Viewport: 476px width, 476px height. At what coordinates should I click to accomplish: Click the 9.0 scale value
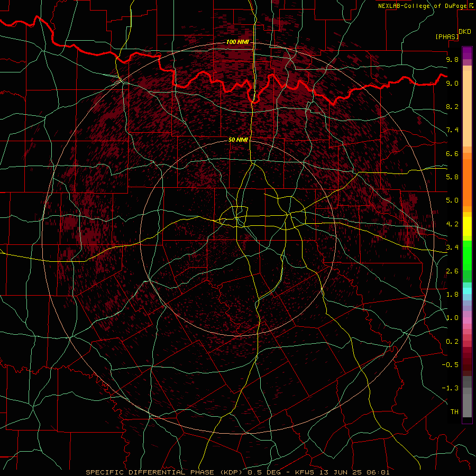tap(452, 83)
